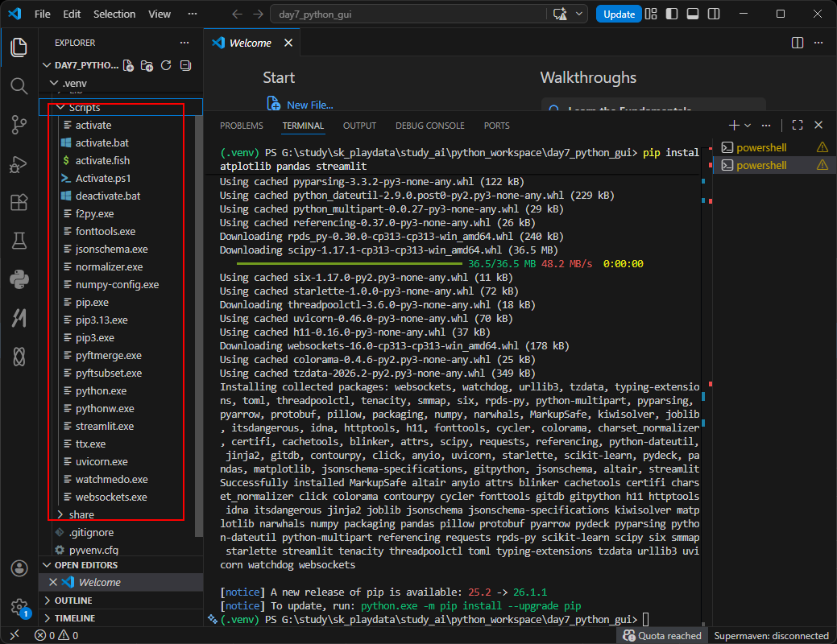Open terminal panel more actions menu
The image size is (837, 644).
(766, 126)
